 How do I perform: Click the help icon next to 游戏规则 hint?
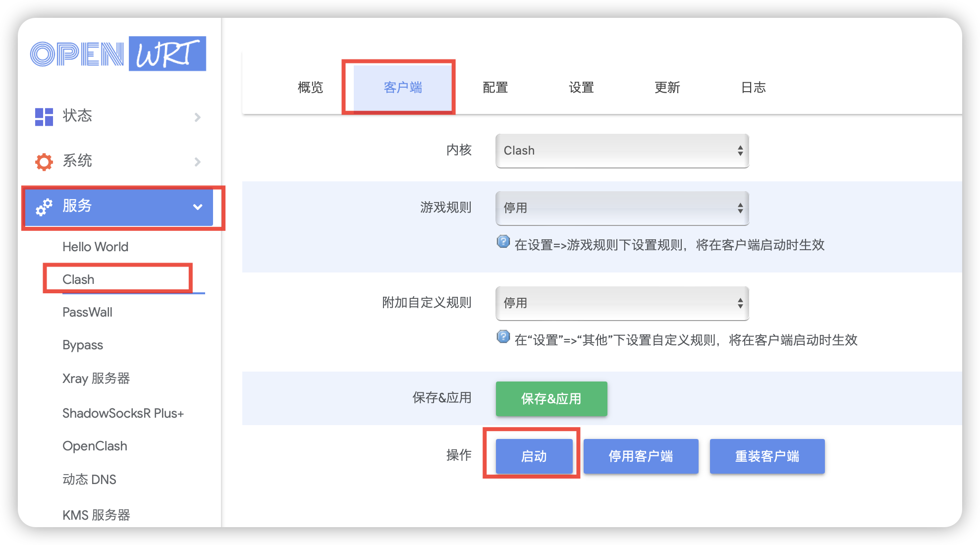[503, 242]
